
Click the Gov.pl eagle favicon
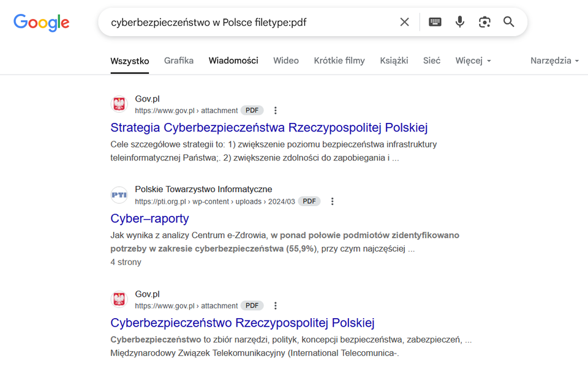point(119,104)
